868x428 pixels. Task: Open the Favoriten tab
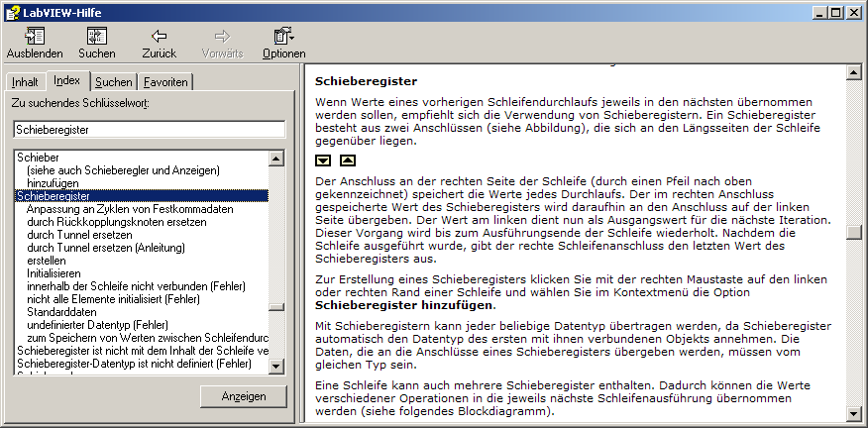pyautogui.click(x=165, y=82)
